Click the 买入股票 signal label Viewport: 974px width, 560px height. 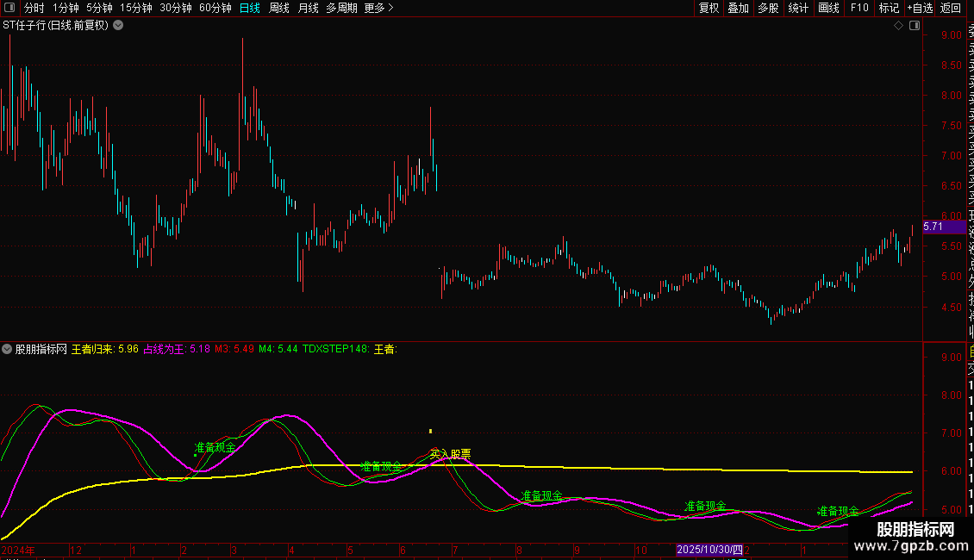[x=450, y=454]
